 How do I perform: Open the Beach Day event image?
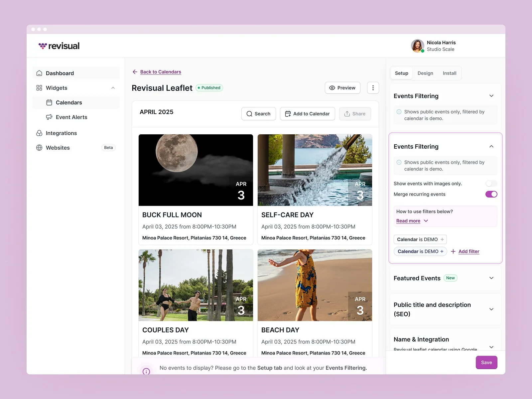tap(315, 285)
